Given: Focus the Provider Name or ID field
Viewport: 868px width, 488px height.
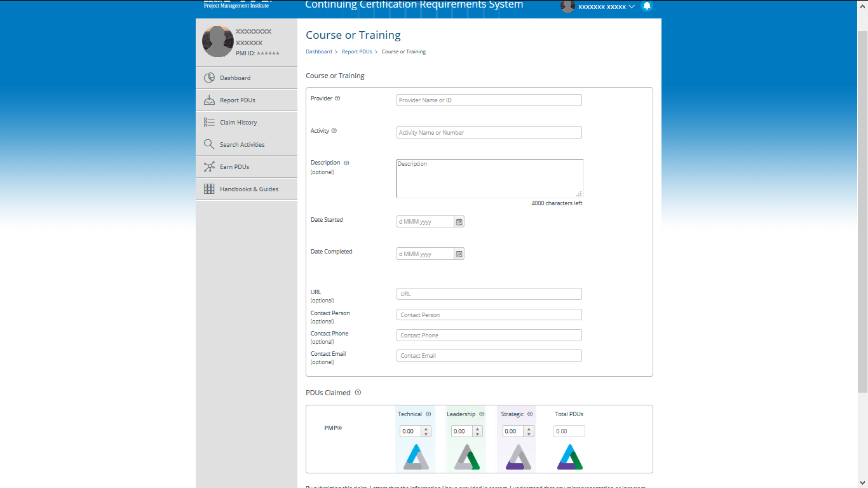Looking at the screenshot, I should [489, 100].
